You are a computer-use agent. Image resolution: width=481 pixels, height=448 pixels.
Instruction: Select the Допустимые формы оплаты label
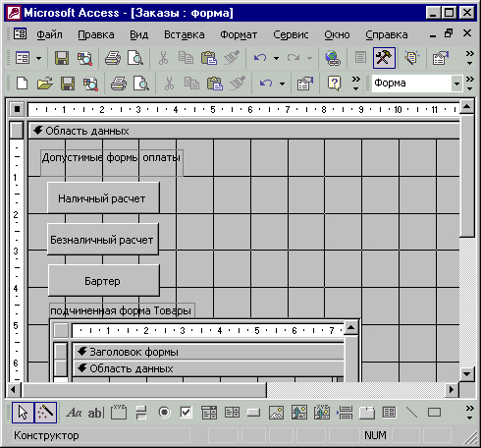111,162
